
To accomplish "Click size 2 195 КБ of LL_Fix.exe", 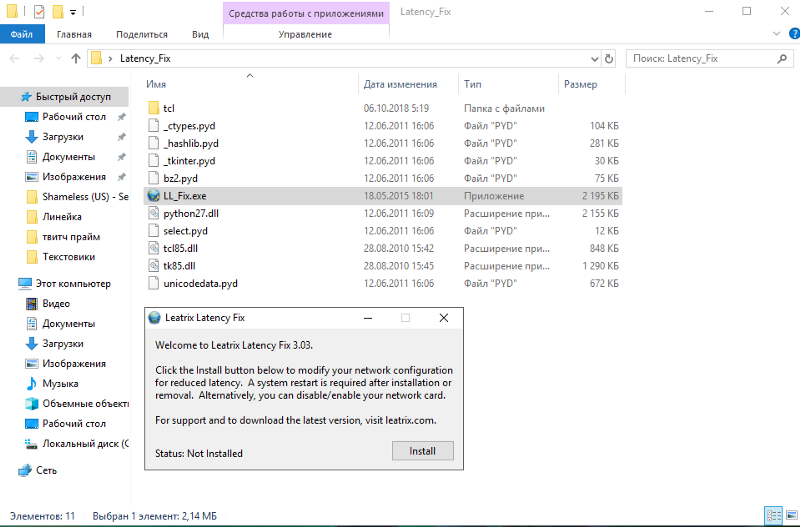I will pos(600,196).
